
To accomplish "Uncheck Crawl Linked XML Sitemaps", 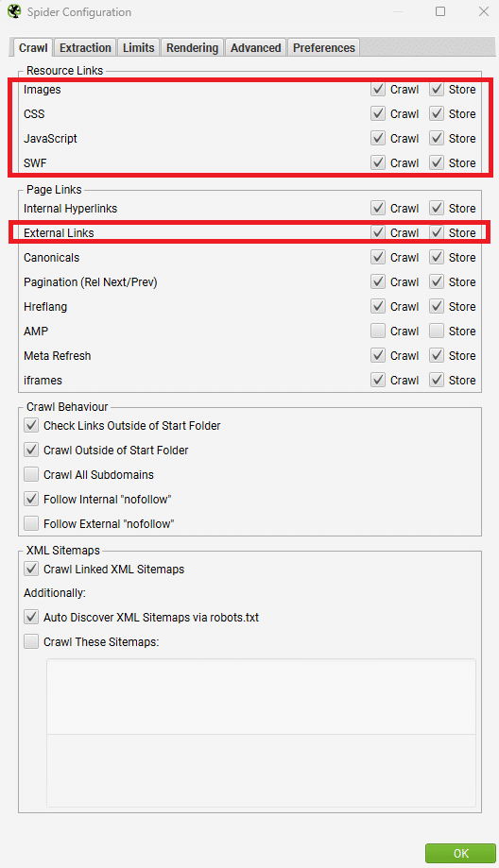I will pos(31,570).
